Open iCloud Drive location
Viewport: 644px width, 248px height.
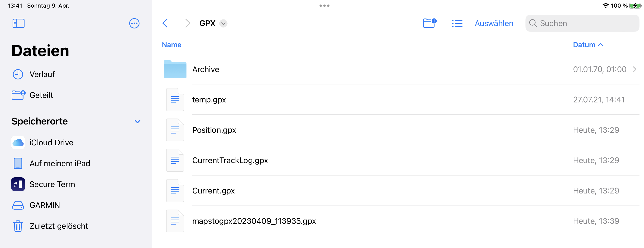point(51,143)
